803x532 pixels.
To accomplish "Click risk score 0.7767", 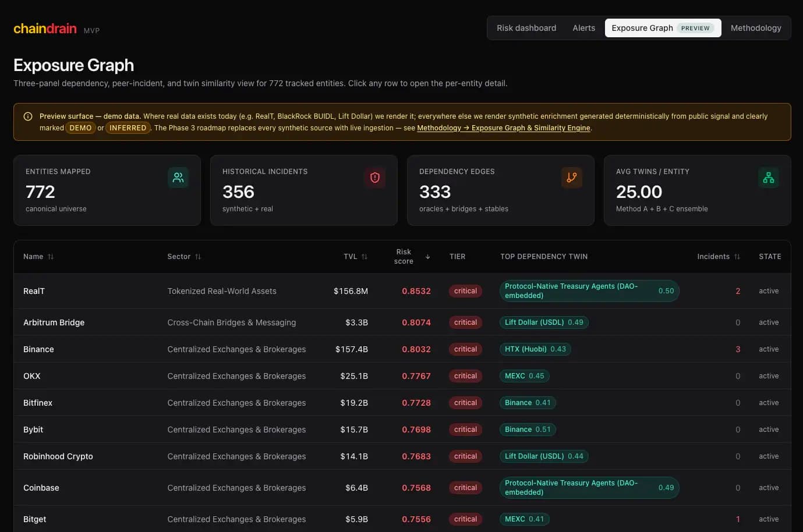I will point(416,376).
